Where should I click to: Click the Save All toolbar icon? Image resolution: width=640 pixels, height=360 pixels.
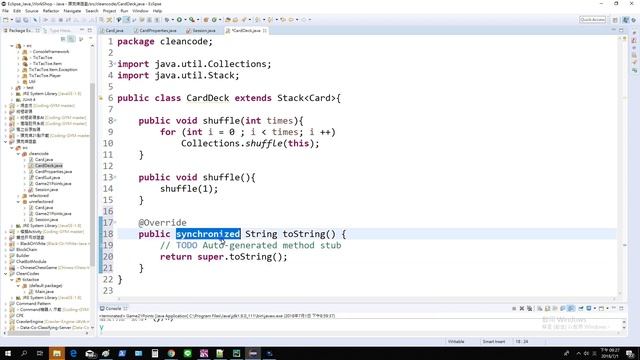coord(26,20)
